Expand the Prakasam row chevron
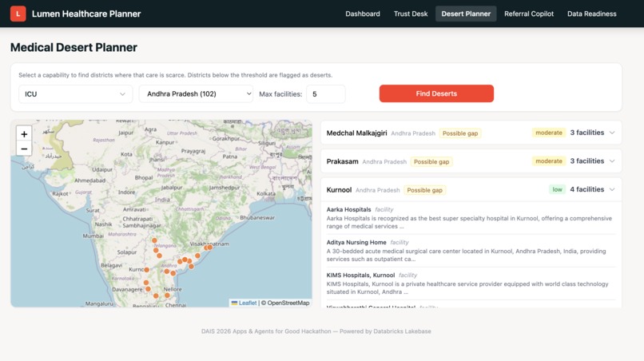Viewport: 644px width, 361px height. click(x=612, y=161)
